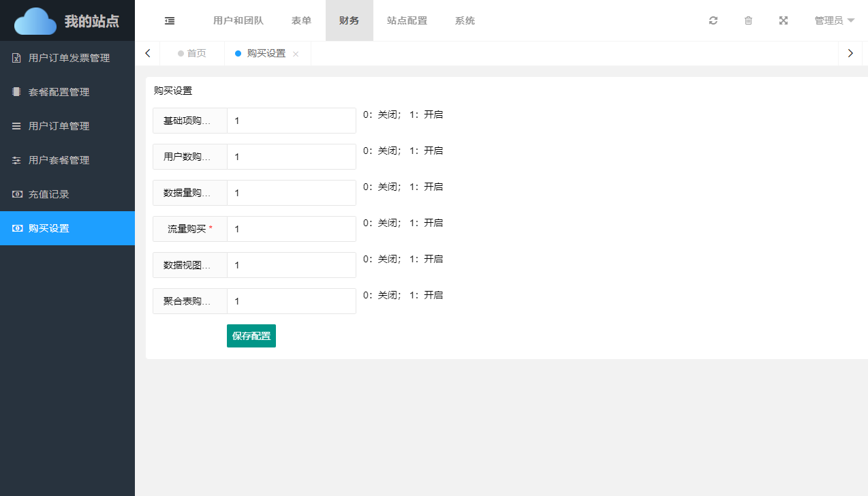
Task: Toggle fullscreen with the expand icon
Action: [784, 20]
